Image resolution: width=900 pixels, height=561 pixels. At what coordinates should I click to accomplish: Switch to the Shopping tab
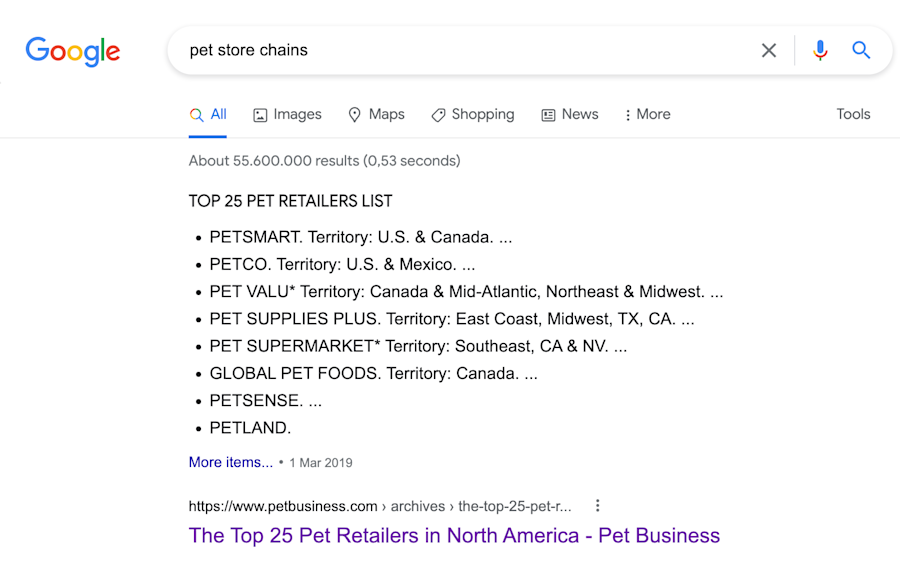(482, 114)
